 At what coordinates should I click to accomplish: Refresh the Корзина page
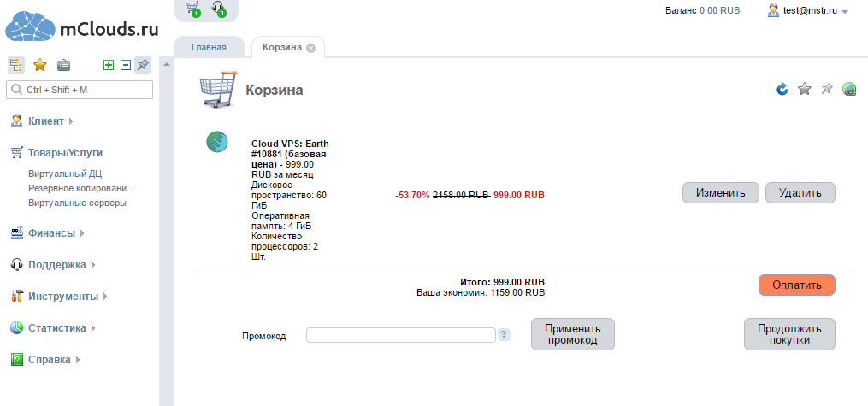782,89
